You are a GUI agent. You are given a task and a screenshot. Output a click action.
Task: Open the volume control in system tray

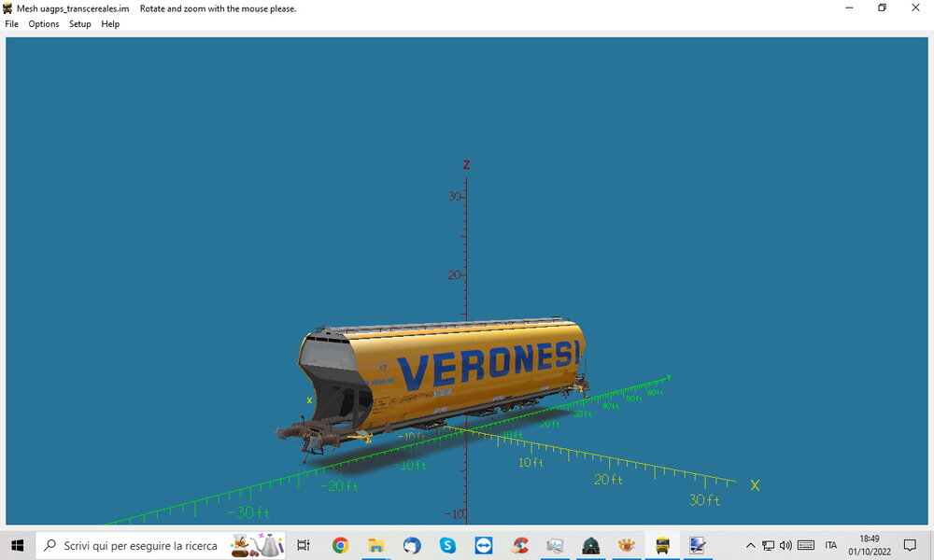click(x=785, y=545)
